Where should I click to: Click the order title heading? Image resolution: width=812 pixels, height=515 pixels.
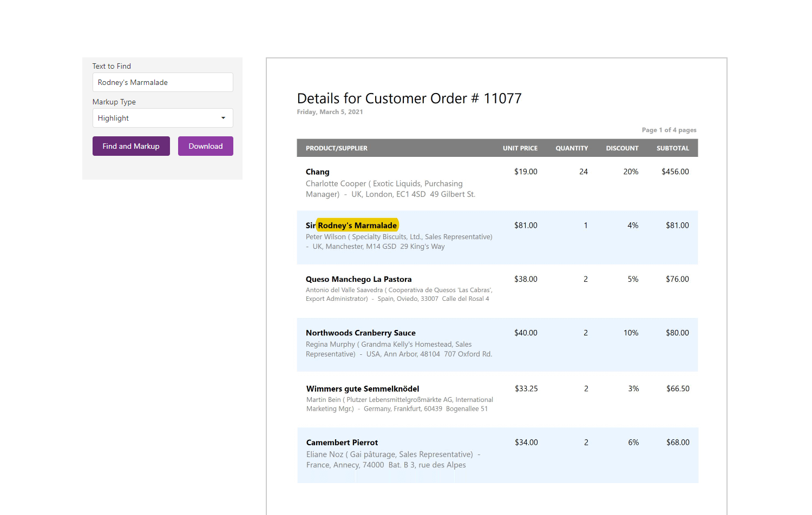click(x=409, y=98)
